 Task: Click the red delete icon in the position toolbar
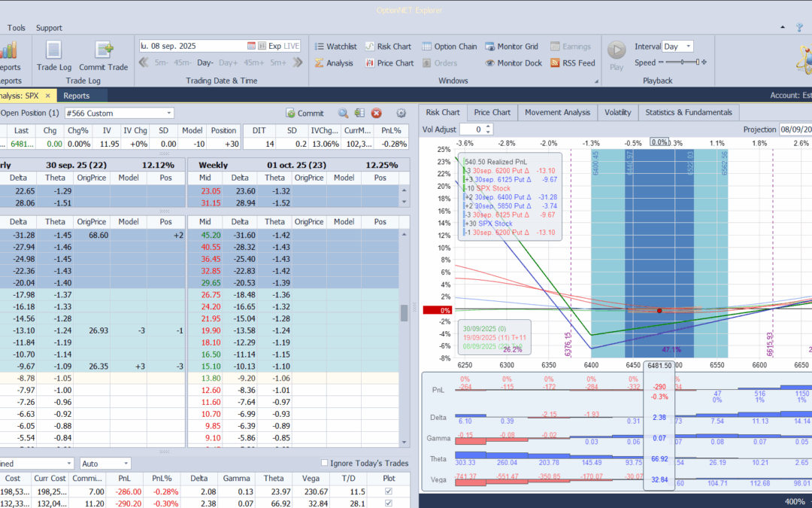point(377,113)
